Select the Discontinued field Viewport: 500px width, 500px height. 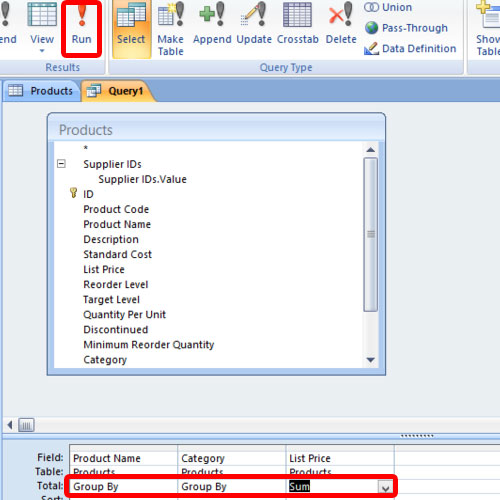[x=116, y=330]
